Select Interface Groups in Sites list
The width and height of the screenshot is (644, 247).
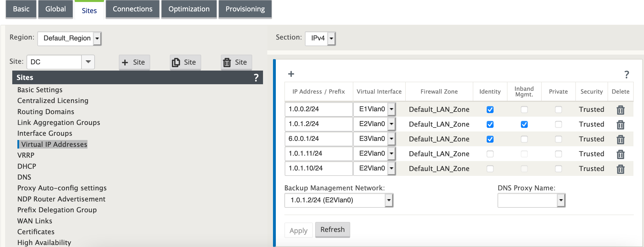click(45, 133)
